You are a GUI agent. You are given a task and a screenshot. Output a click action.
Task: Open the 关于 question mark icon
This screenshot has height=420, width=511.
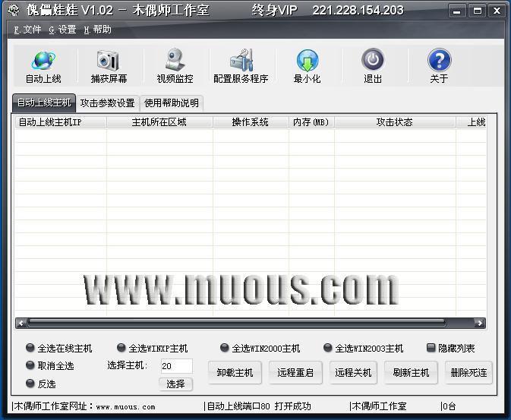point(439,60)
